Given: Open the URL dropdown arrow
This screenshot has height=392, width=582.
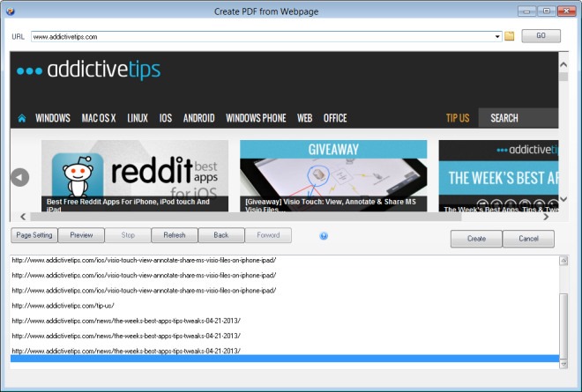Looking at the screenshot, I should pos(497,37).
